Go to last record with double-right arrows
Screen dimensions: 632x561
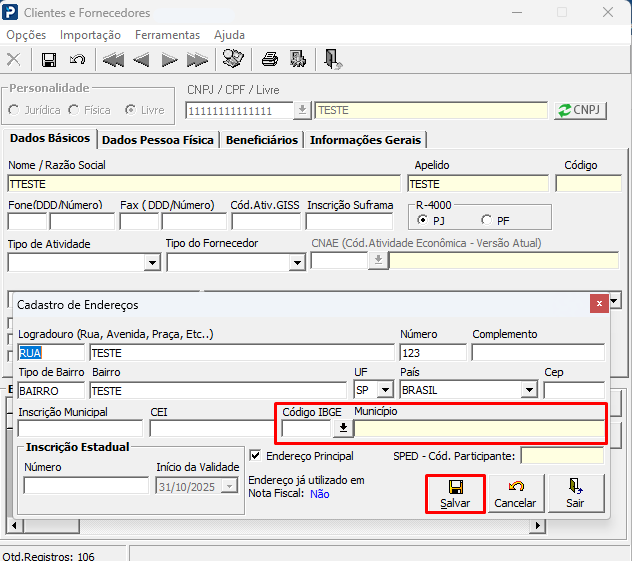pyautogui.click(x=197, y=59)
